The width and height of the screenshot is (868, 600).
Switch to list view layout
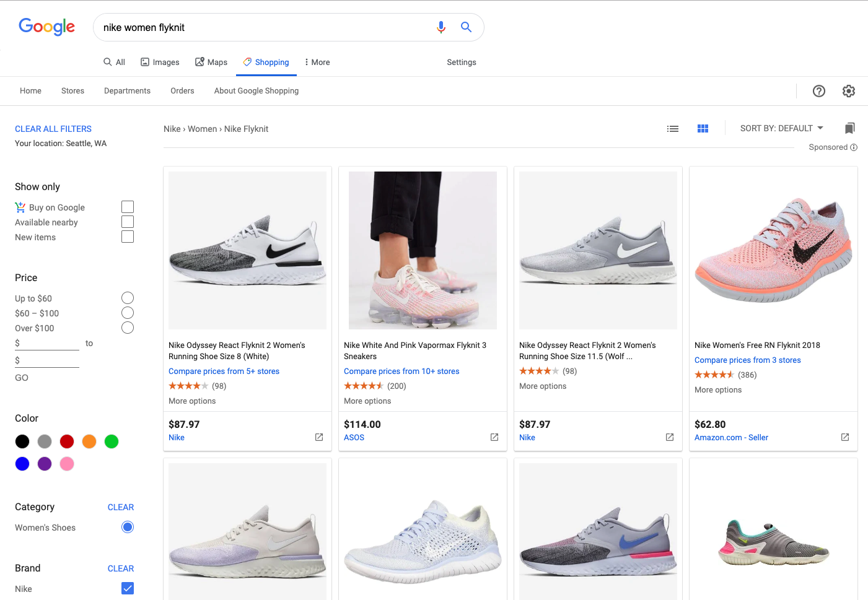point(673,129)
